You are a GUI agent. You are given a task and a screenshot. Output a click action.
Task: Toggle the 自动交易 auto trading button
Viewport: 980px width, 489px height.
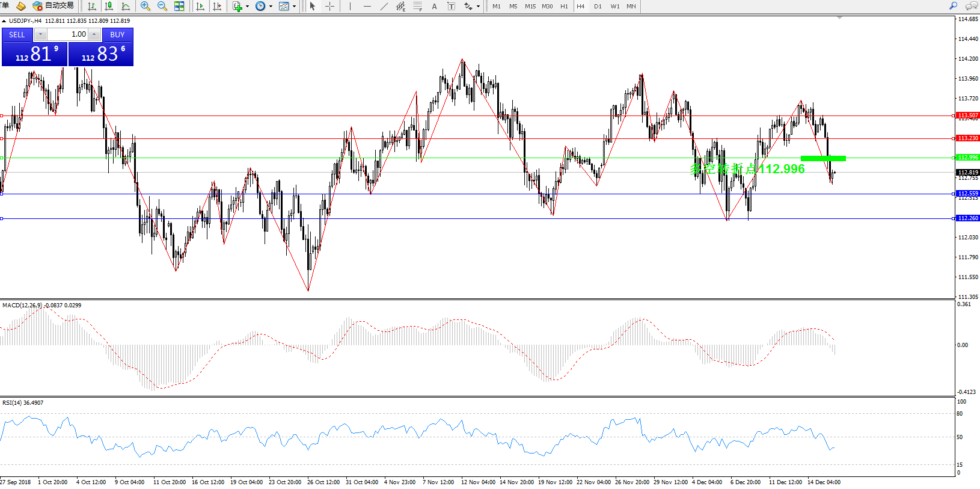click(54, 6)
